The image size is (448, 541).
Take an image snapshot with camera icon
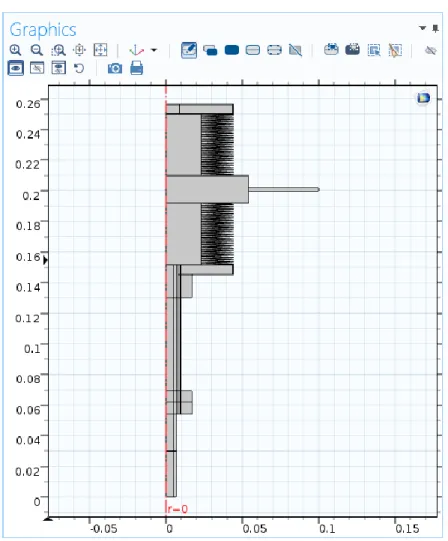point(115,68)
